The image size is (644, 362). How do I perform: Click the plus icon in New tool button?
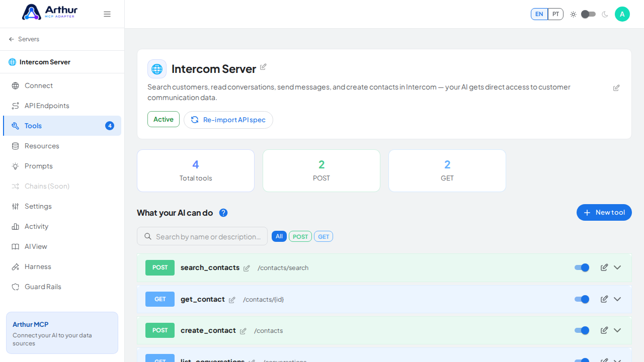point(587,213)
